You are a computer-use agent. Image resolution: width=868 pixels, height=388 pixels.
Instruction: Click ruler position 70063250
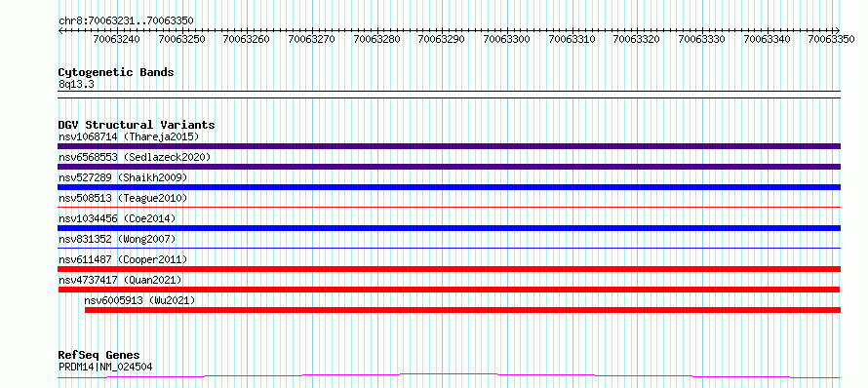(181, 39)
